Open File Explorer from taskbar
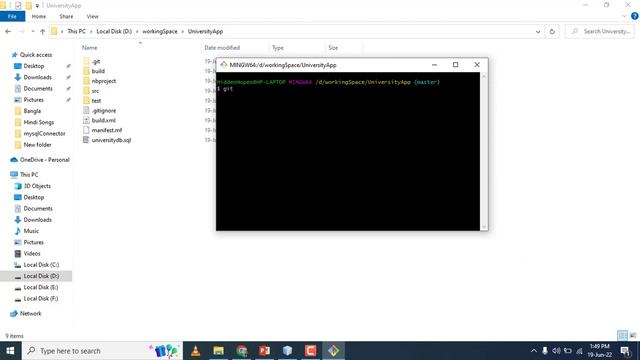 (218, 351)
